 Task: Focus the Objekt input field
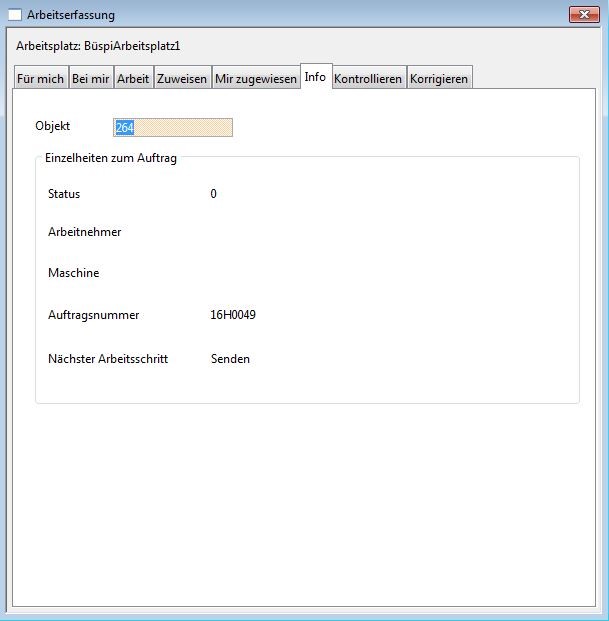click(x=173, y=127)
